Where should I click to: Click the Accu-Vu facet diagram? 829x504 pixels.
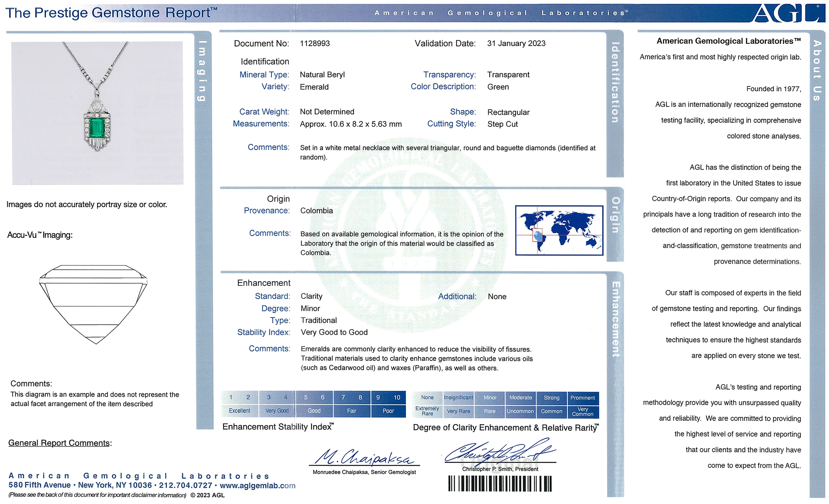(x=93, y=304)
